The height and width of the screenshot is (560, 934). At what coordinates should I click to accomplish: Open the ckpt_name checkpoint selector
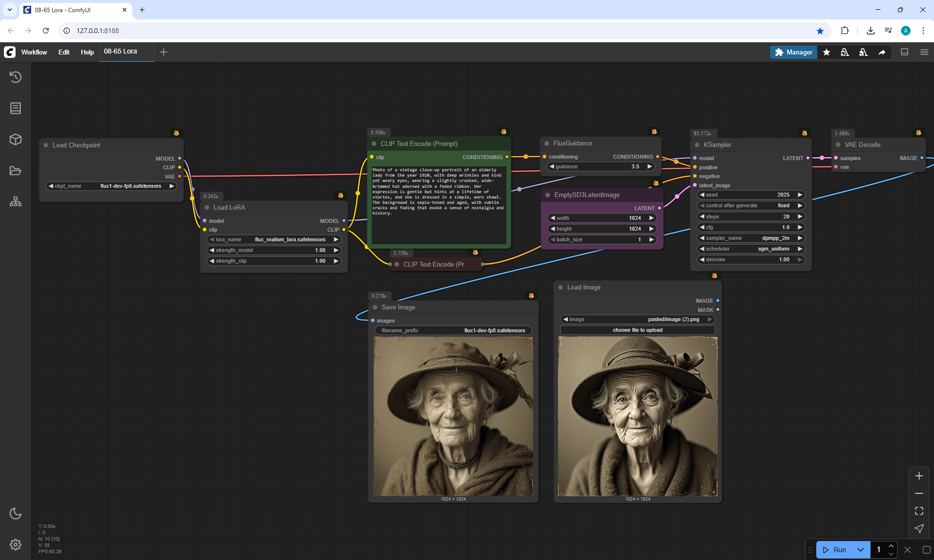pos(111,186)
